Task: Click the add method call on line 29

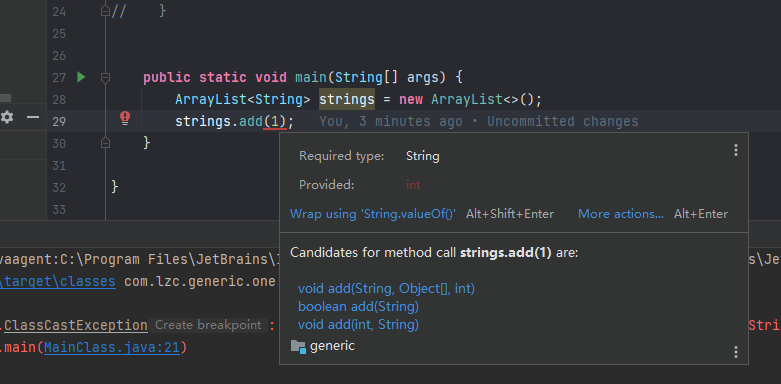Action: pos(251,122)
